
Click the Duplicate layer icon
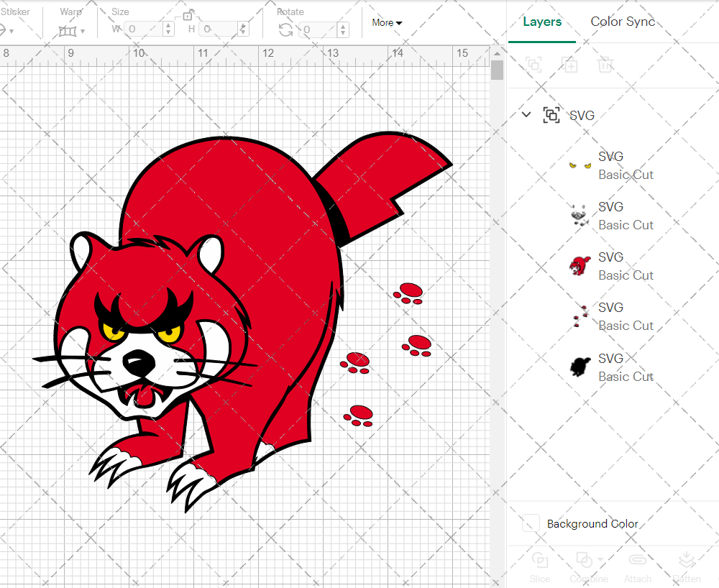[x=570, y=65]
